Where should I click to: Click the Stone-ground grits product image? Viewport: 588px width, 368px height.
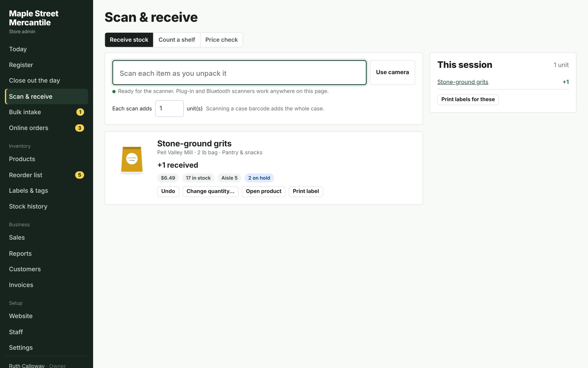click(x=132, y=160)
